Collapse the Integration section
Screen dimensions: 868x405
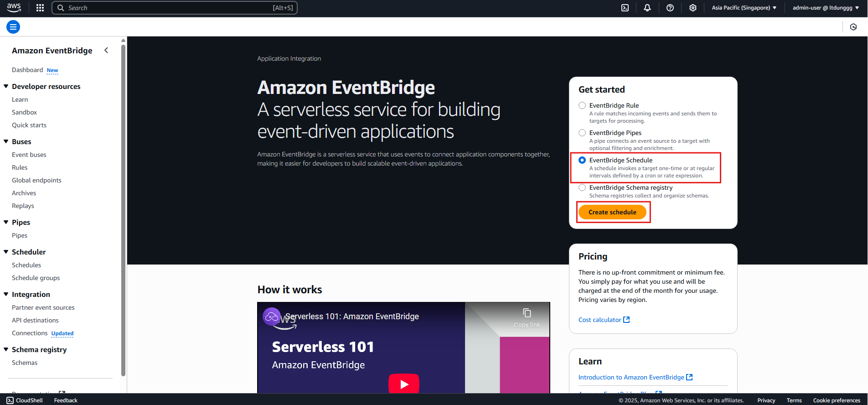pyautogui.click(x=6, y=294)
